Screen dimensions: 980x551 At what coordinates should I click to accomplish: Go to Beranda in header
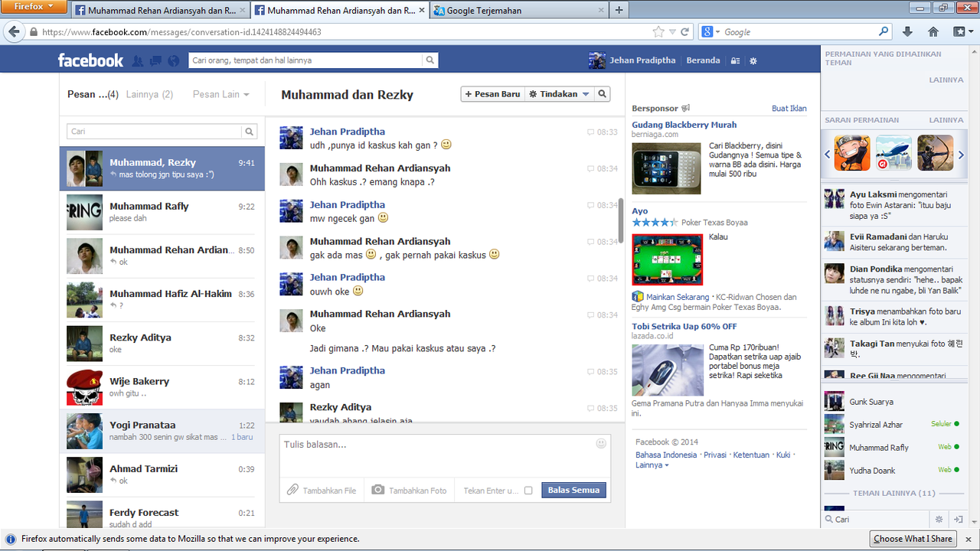[x=703, y=60]
